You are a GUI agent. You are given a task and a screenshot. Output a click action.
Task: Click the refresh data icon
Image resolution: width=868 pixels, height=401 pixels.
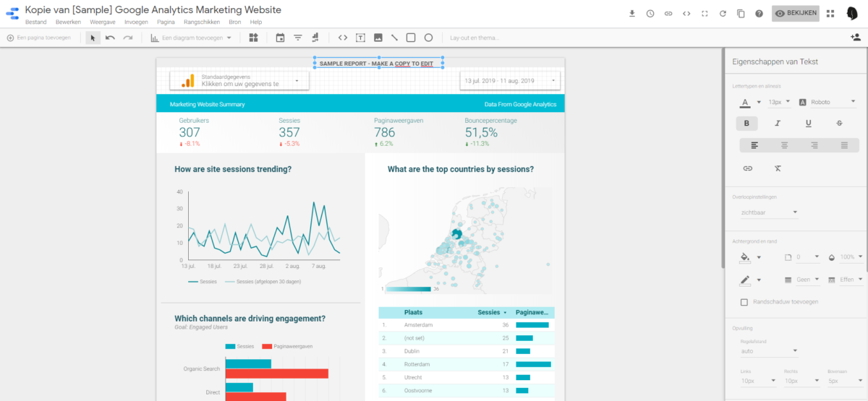coord(723,14)
